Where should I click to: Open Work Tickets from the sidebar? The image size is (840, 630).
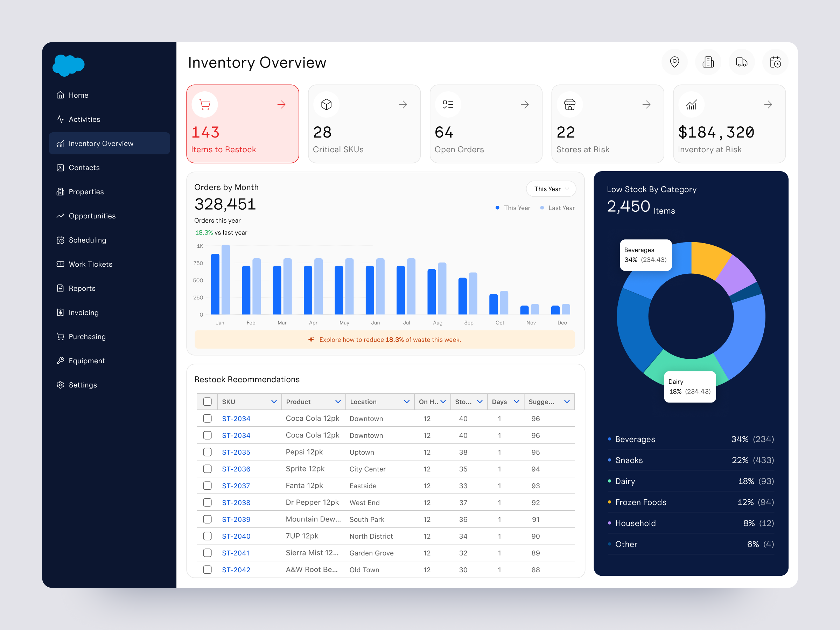click(x=109, y=264)
